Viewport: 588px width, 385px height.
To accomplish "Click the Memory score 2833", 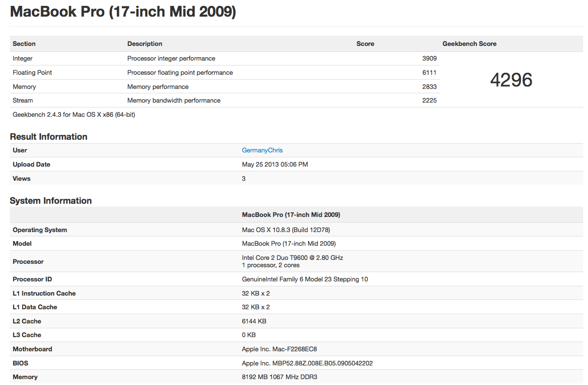I will 430,87.
